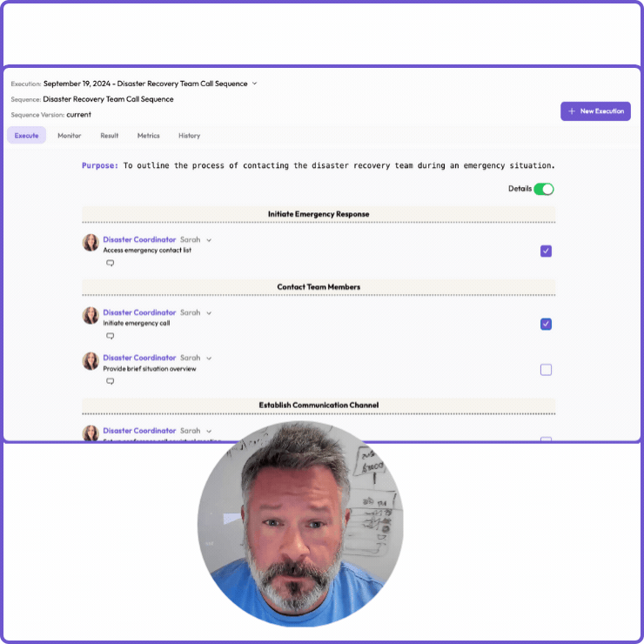Open comment icon under Access emergency contact list
644x644 pixels.
(x=110, y=263)
